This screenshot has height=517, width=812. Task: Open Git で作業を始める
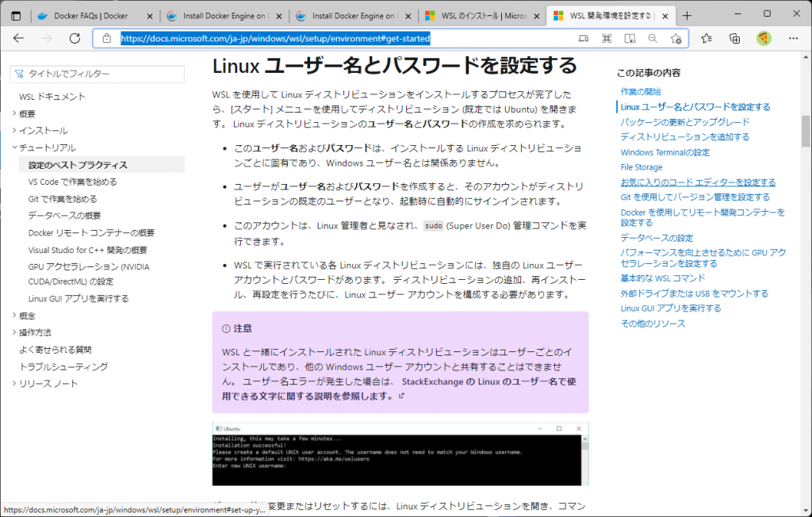tap(63, 199)
